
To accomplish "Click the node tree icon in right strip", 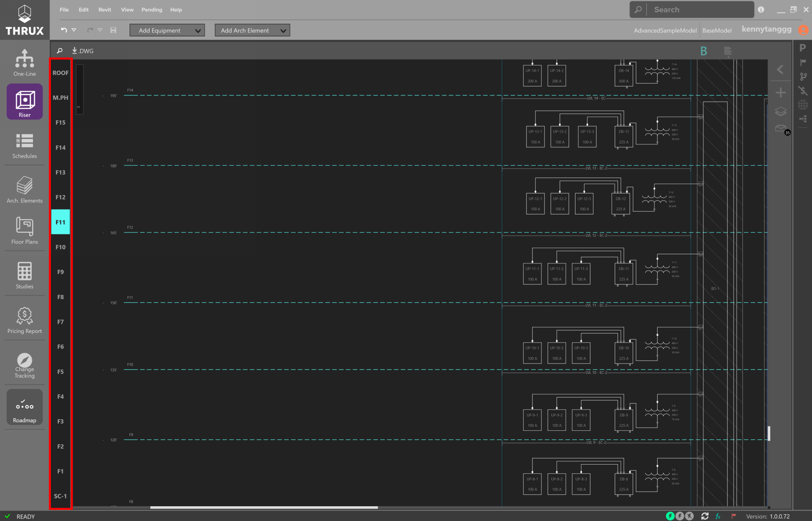I will [x=802, y=119].
